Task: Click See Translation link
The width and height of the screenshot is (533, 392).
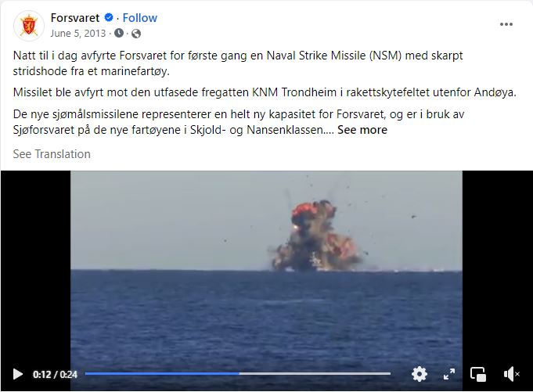Action: coord(52,154)
